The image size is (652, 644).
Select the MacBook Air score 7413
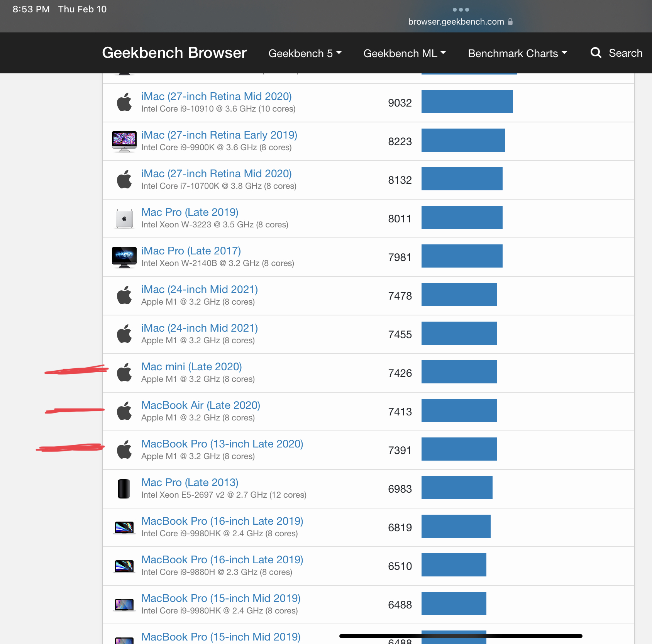400,412
